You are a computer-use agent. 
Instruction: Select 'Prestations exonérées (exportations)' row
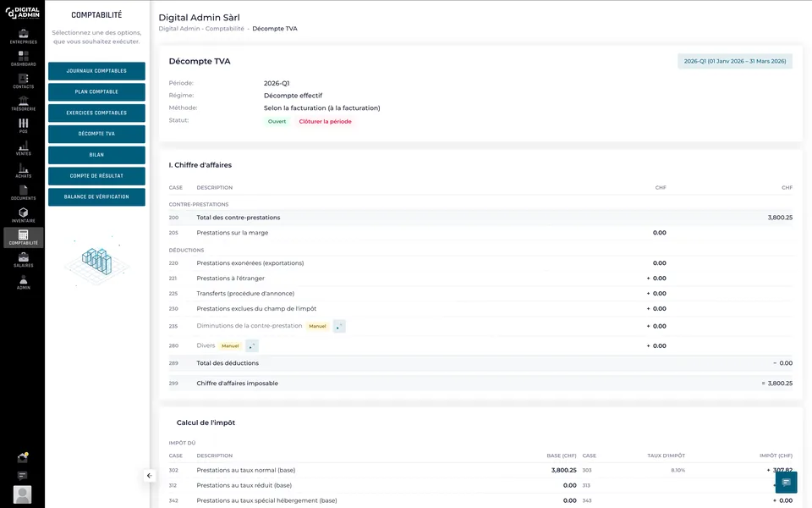click(x=480, y=262)
